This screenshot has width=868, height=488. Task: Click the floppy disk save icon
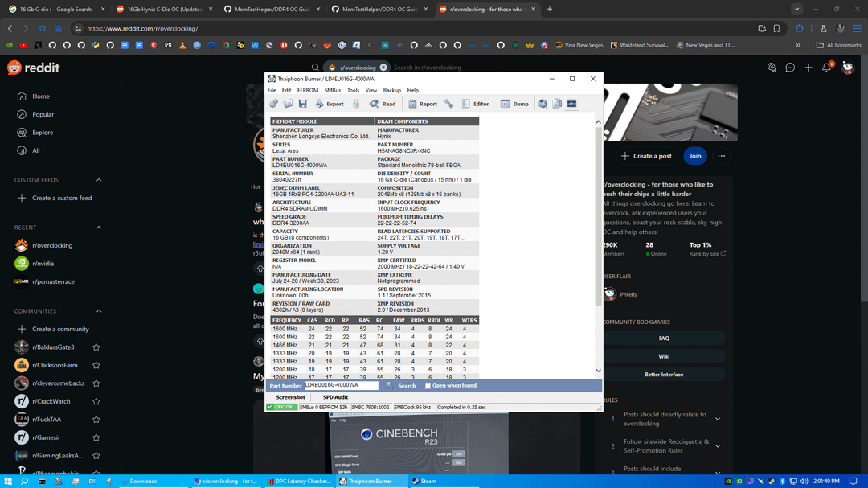point(302,104)
